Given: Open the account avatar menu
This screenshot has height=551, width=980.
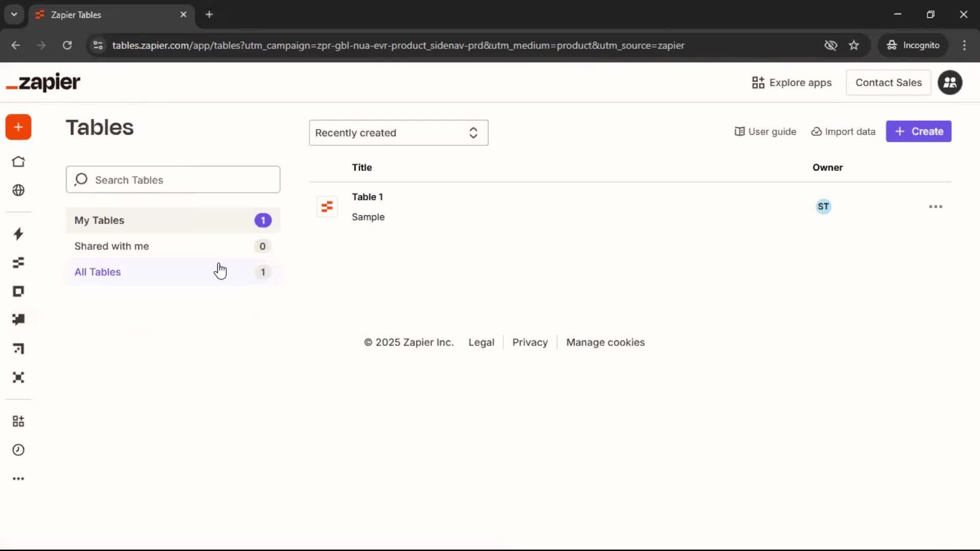Looking at the screenshot, I should click(950, 83).
